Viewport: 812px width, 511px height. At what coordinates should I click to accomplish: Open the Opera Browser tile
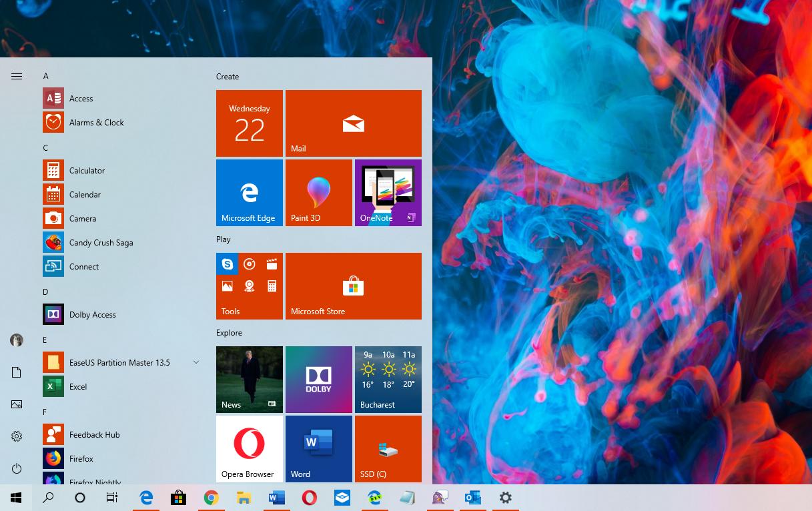pyautogui.click(x=250, y=449)
